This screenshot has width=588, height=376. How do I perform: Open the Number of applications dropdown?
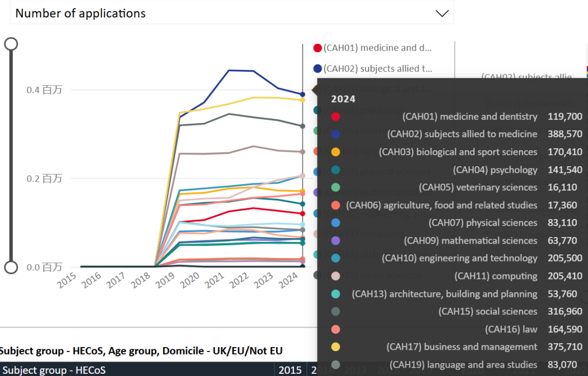point(231,13)
